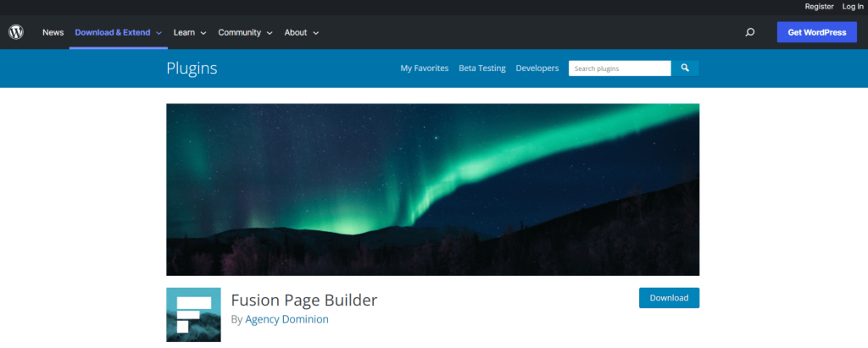
Task: Click the Get WordPress button
Action: tap(817, 32)
